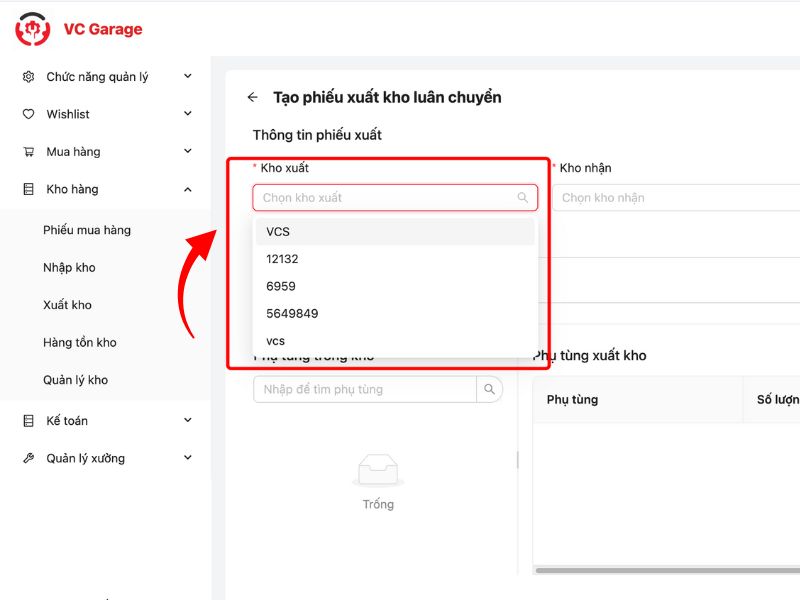
Task: Click the magnifier button next to part search
Action: point(489,389)
